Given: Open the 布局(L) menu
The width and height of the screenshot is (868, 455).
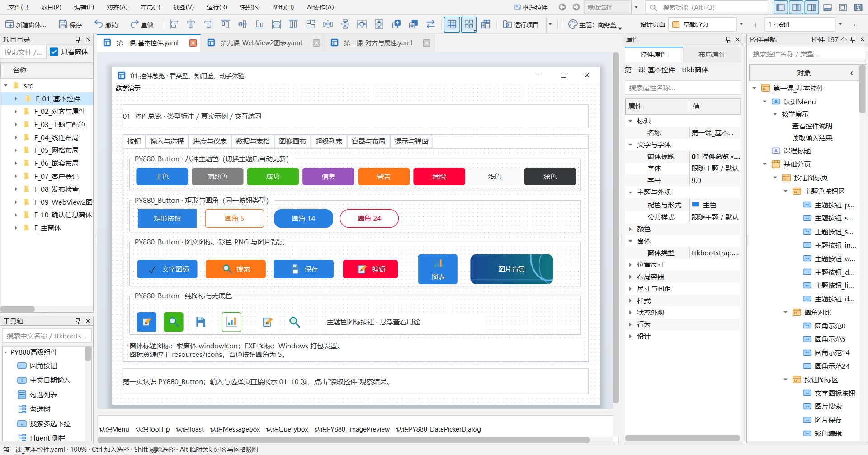Looking at the screenshot, I should click(x=150, y=7).
